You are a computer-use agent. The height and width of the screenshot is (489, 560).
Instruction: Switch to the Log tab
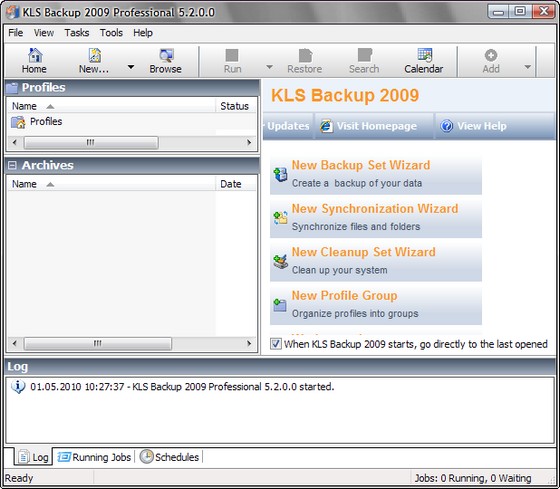click(34, 457)
